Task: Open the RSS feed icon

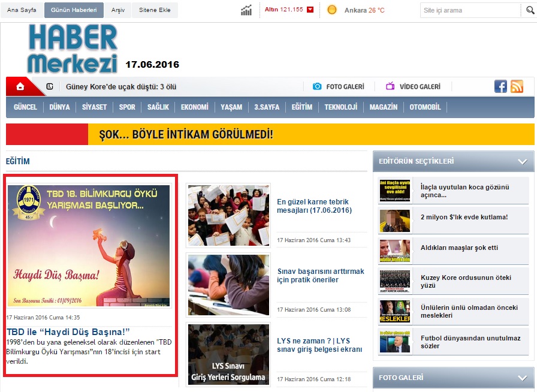Action: (x=517, y=86)
